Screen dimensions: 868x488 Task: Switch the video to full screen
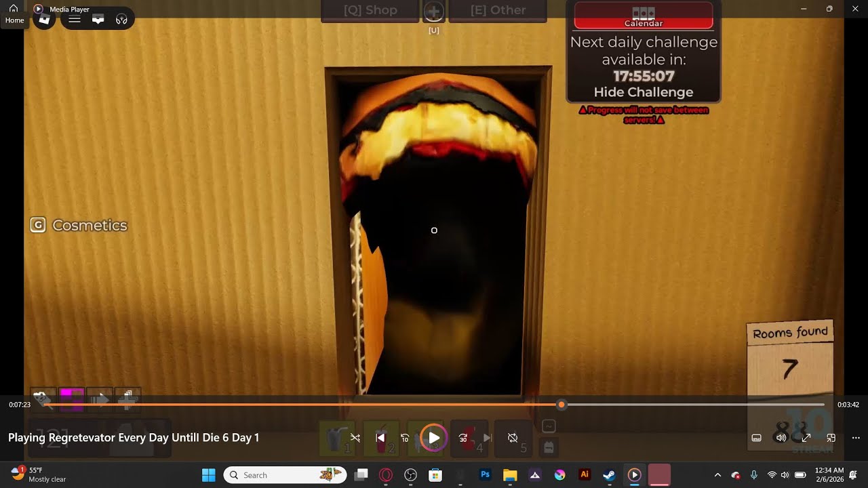point(806,438)
